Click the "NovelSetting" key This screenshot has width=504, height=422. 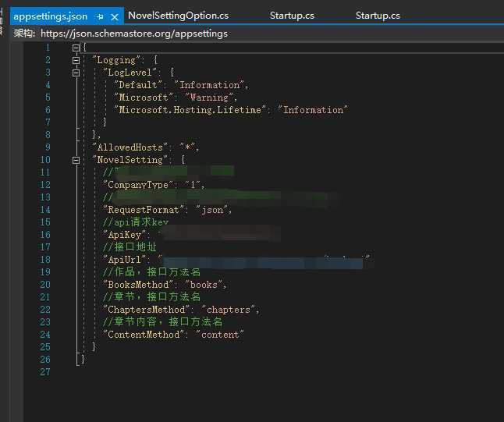pyautogui.click(x=130, y=160)
